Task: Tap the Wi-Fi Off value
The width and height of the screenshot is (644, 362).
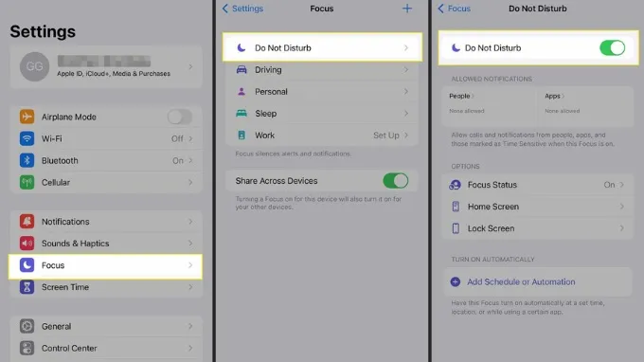Action: [x=177, y=139]
